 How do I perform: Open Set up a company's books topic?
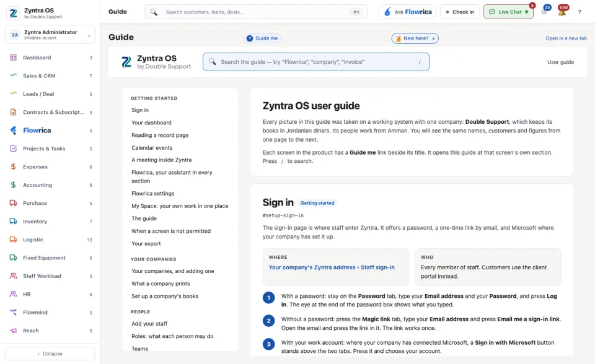click(165, 296)
